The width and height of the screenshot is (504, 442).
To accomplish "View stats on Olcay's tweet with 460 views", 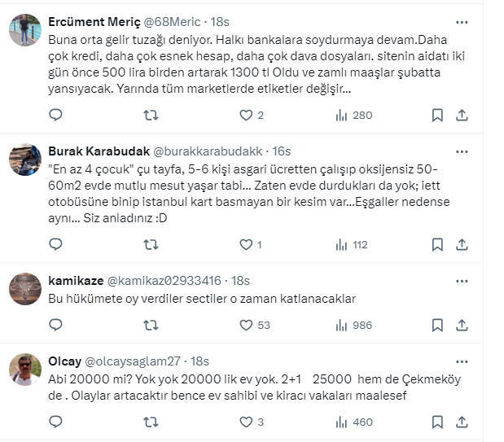I will [342, 422].
